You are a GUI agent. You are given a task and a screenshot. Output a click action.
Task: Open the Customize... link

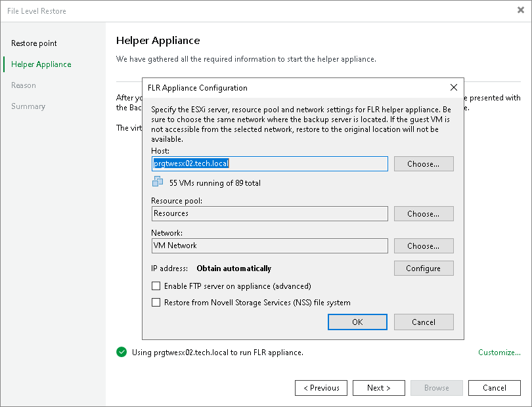coord(499,353)
